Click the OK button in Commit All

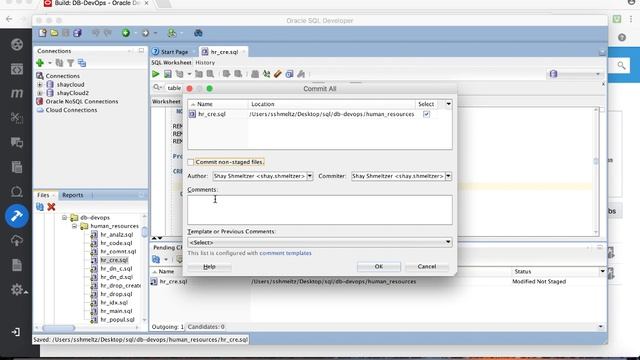(x=379, y=267)
